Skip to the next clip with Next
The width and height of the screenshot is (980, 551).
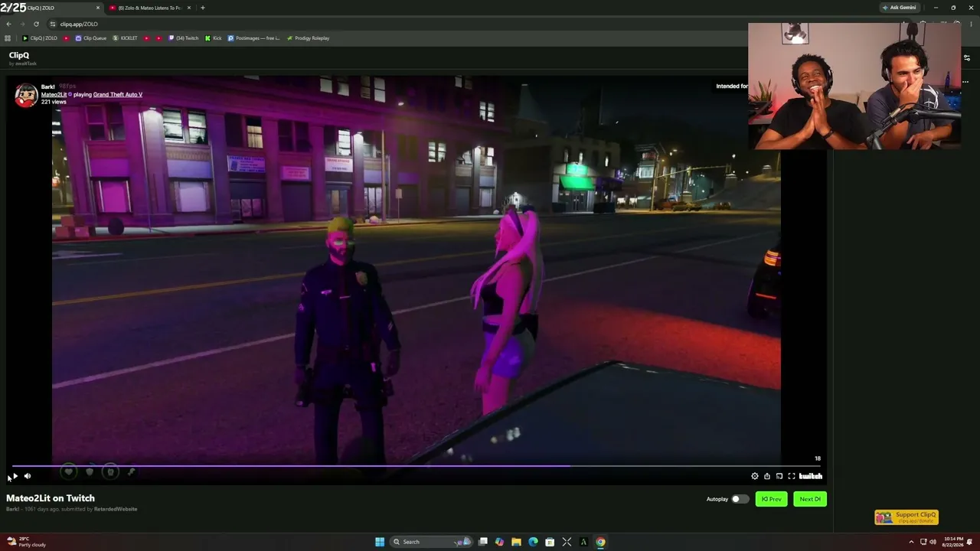(810, 499)
